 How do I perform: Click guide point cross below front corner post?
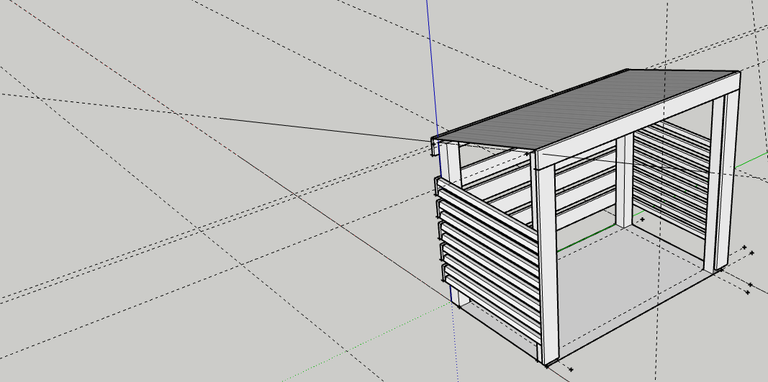(x=571, y=369)
